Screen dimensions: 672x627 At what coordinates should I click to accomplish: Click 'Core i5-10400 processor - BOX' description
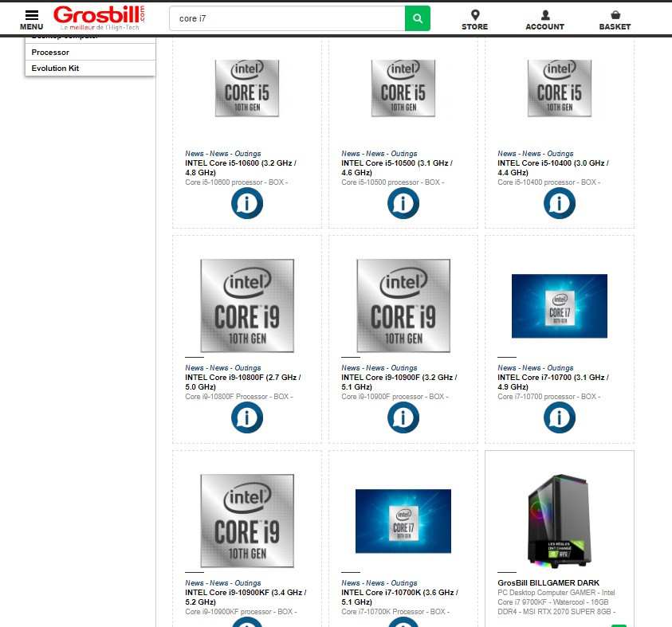[549, 182]
